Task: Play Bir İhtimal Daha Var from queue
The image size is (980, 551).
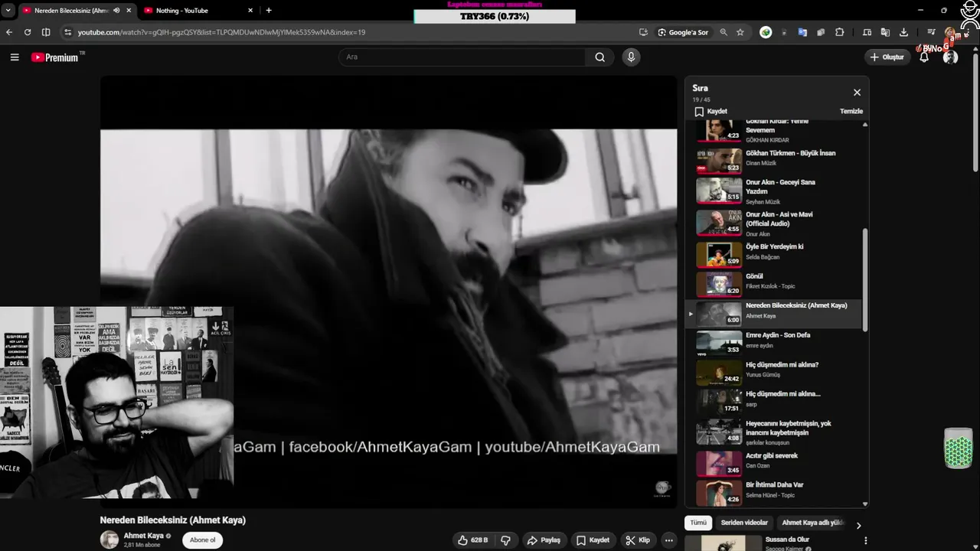Action: [773, 491]
